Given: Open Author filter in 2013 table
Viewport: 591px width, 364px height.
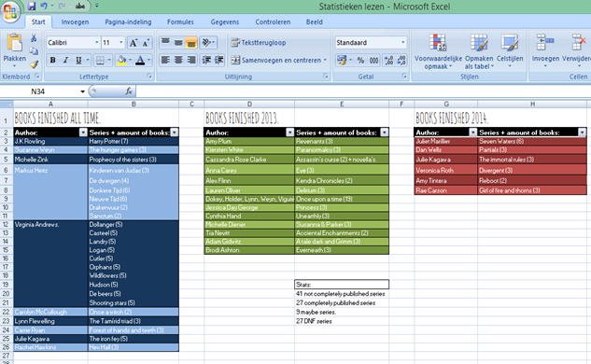Looking at the screenshot, I should pyautogui.click(x=289, y=133).
